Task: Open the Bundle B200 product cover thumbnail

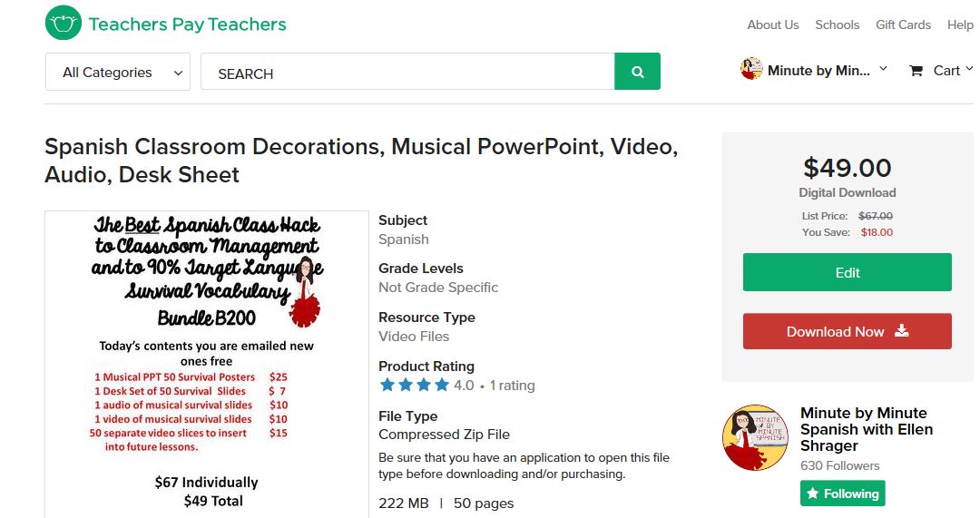Action: 207,363
